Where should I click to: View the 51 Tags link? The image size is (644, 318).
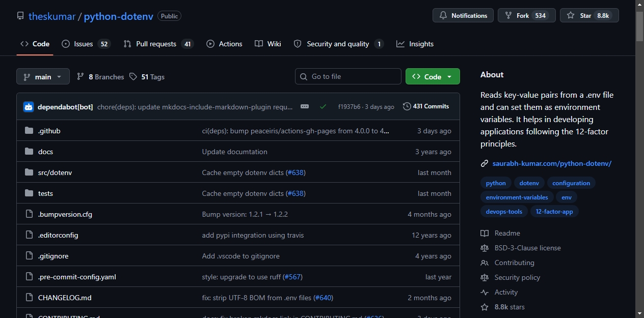click(147, 77)
